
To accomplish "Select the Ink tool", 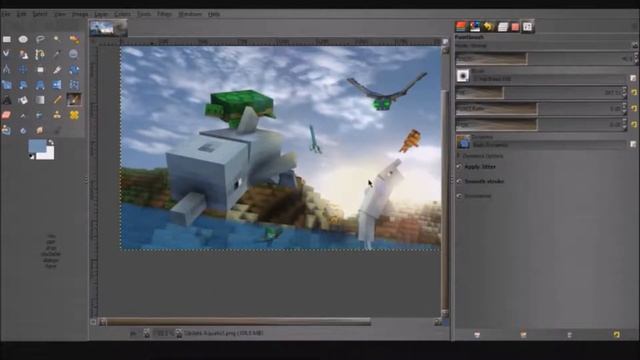I will point(40,116).
